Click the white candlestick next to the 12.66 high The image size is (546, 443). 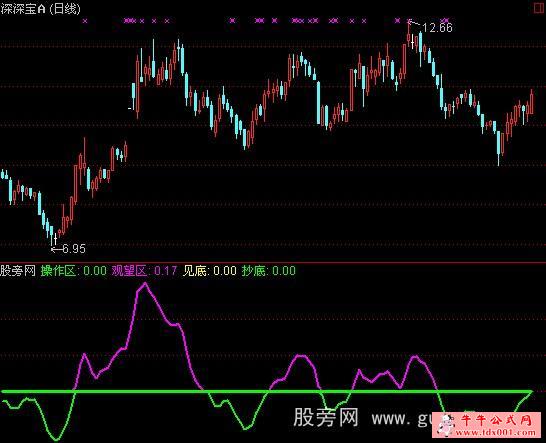click(413, 42)
